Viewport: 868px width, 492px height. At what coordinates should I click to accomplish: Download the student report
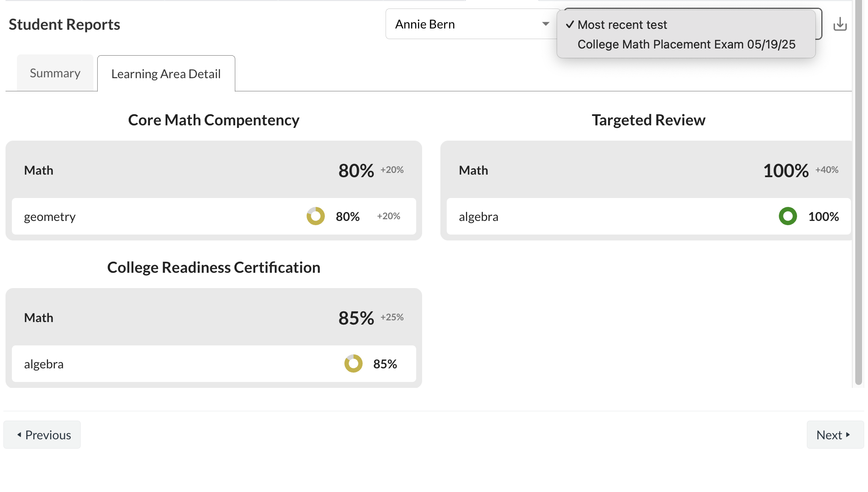[x=840, y=24]
